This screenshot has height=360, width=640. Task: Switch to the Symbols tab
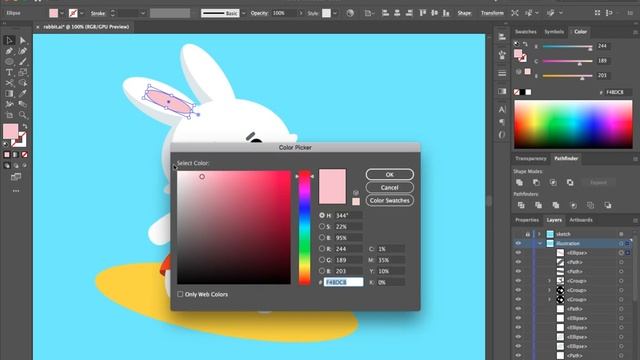554,32
